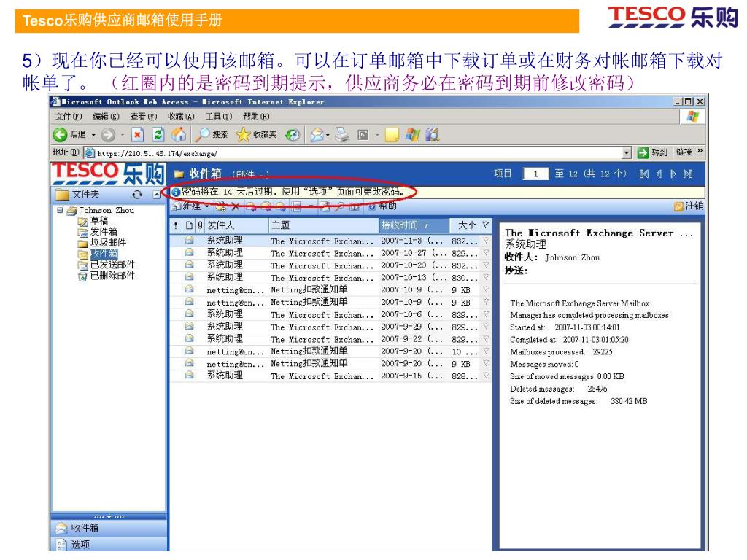Open the 工具(T) menu
747x560 pixels.
(x=219, y=116)
